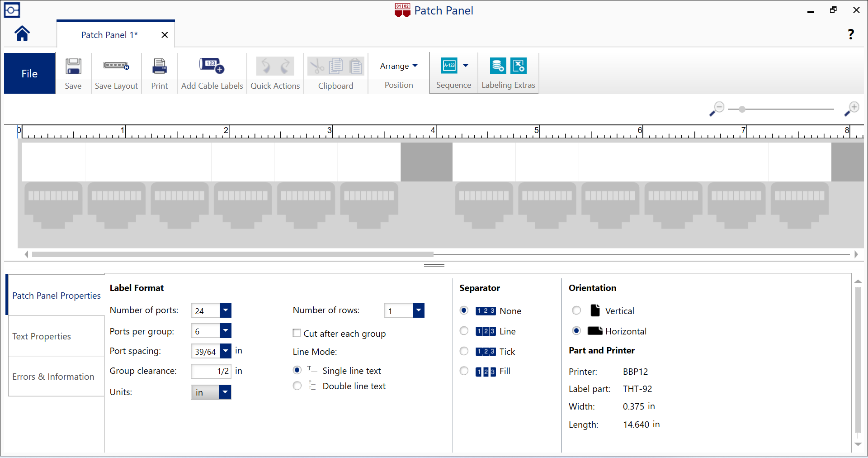The width and height of the screenshot is (868, 458).
Task: Select the Line separator option
Action: [464, 331]
